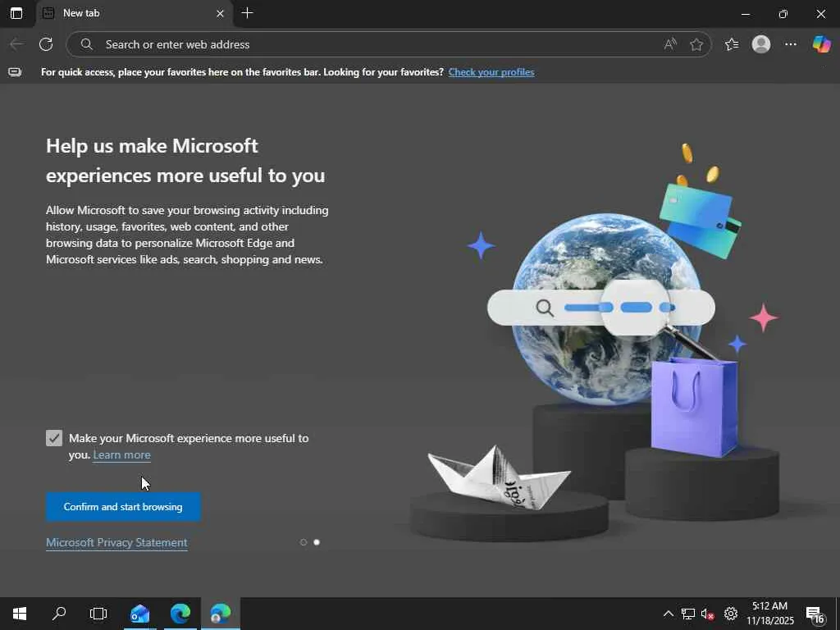840x630 pixels.
Task: Open the profile avatar menu
Action: point(760,44)
